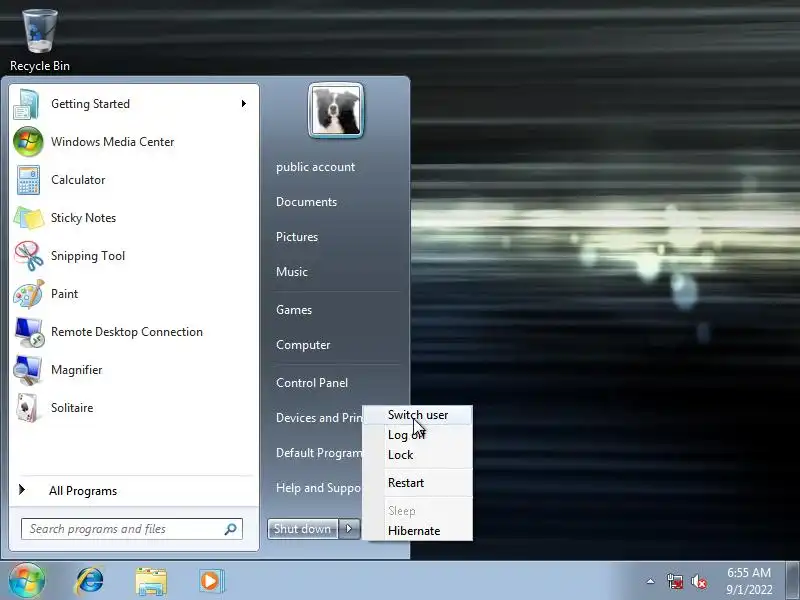Viewport: 800px width, 600px height.
Task: Click the Windows Media Center label
Action: (113, 142)
